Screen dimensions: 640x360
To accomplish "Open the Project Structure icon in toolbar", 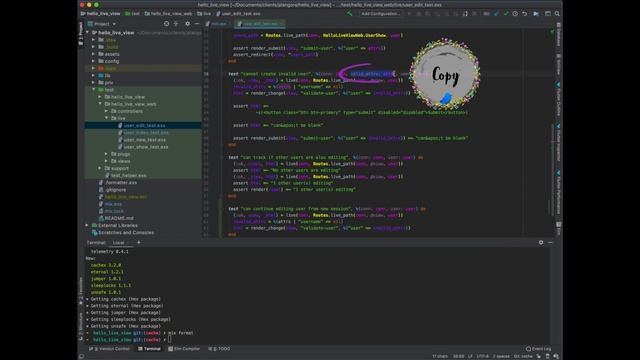I will (x=548, y=13).
